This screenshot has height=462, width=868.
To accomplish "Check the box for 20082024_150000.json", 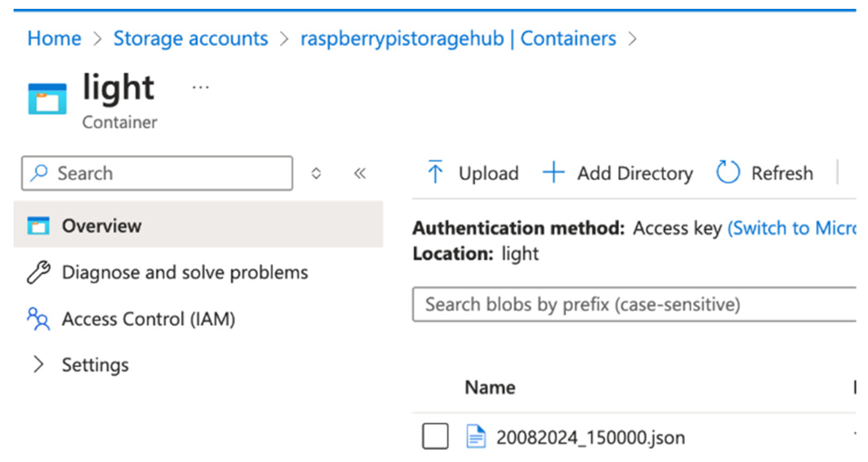I will click(x=435, y=436).
